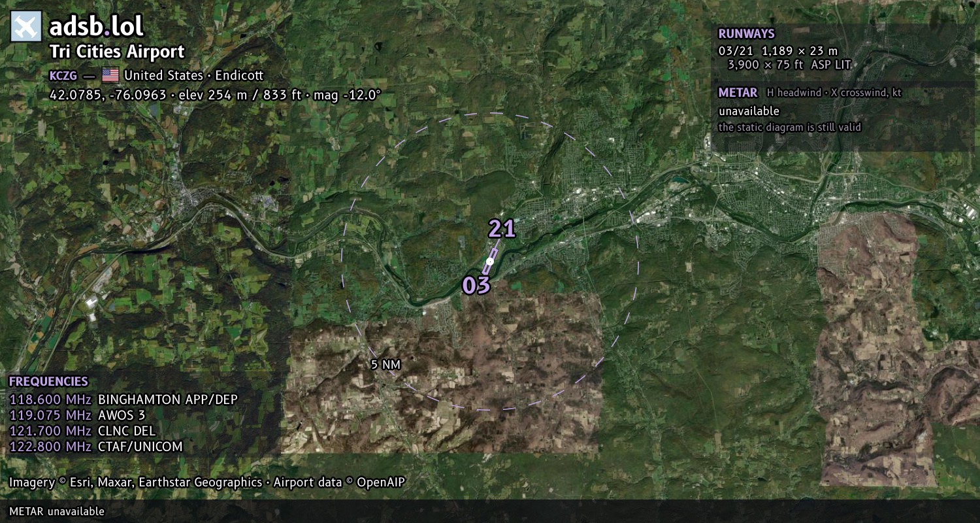Click the Esri imagery and OpenAIP attribution

tap(207, 482)
